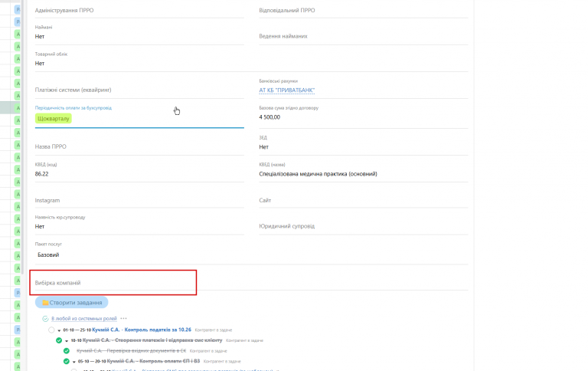Click the Створити завдання button
This screenshot has height=371, width=588.
click(x=72, y=303)
